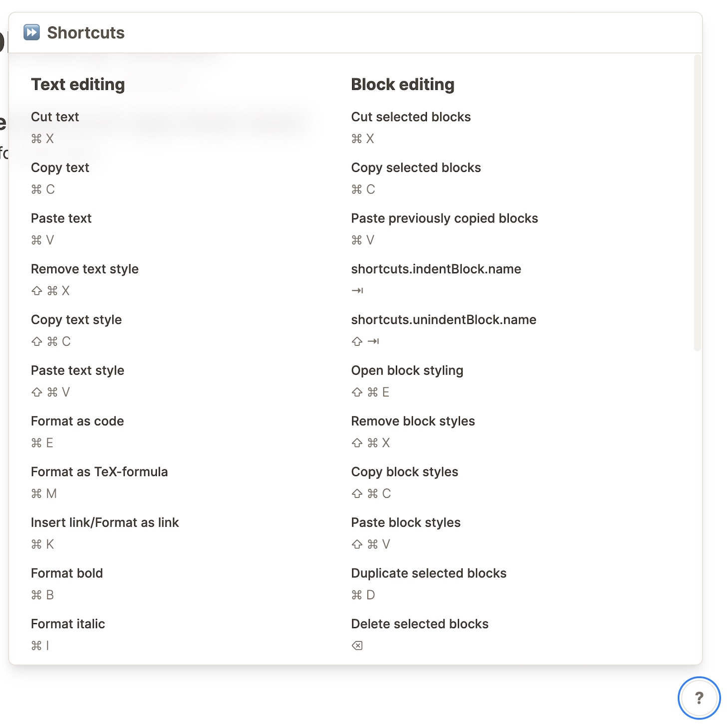This screenshot has width=728, height=727.
Task: Select the Format bold entry
Action: tap(67, 574)
